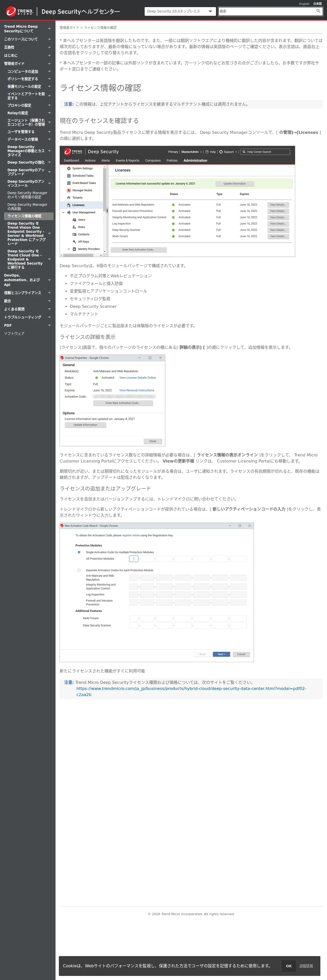Click the 管理者ガイド breadcrumb link
327x980 pixels.
(69, 28)
